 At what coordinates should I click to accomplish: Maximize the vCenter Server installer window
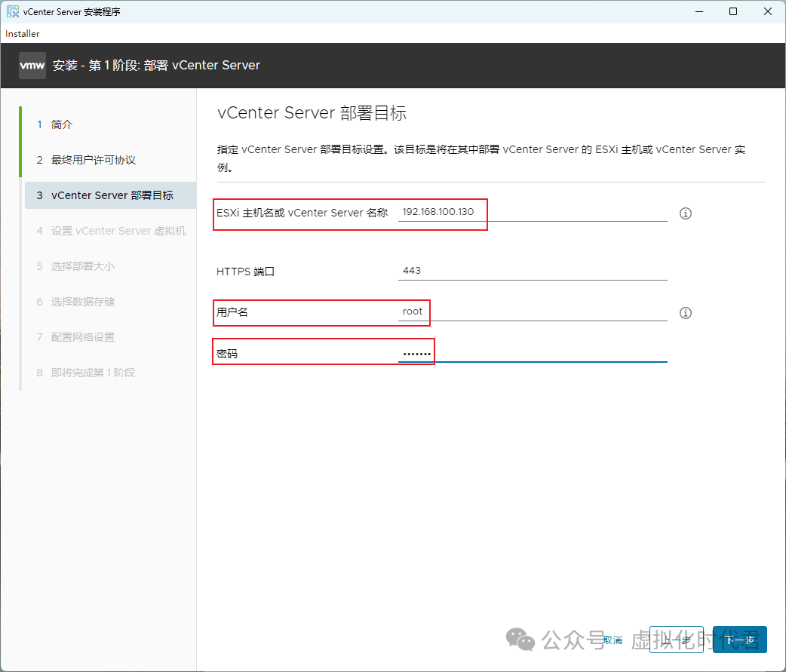click(x=733, y=11)
